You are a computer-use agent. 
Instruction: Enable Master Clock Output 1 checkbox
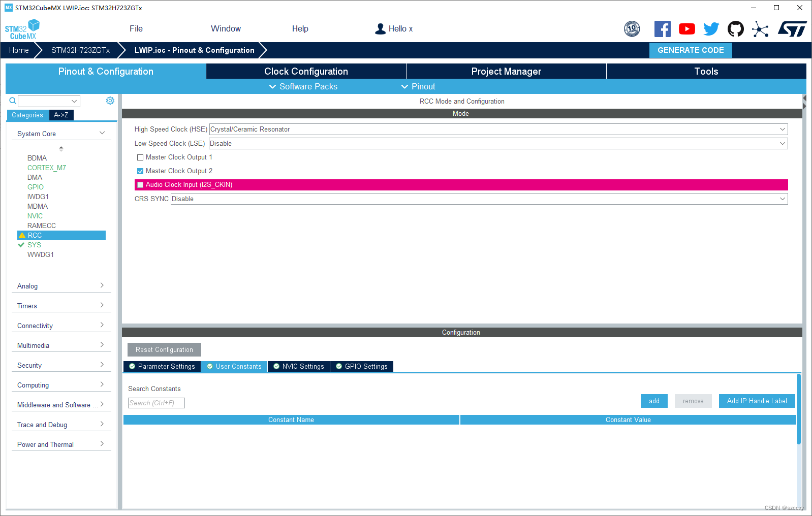click(140, 157)
